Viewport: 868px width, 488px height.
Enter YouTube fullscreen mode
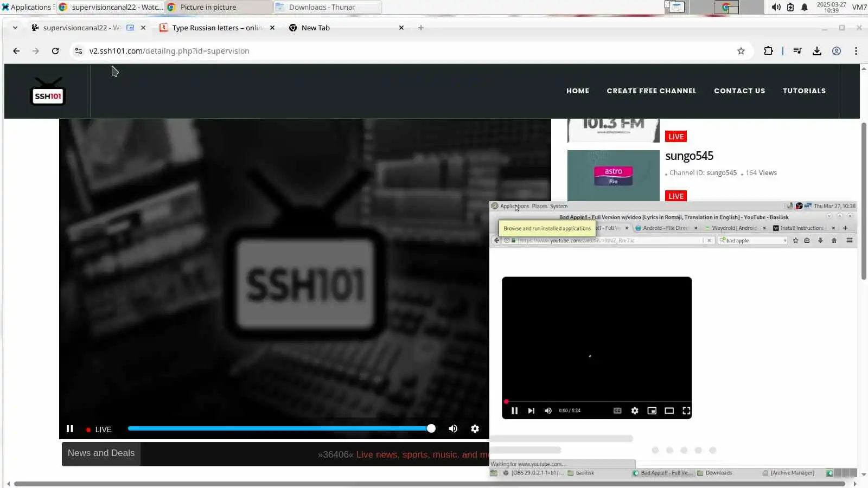click(686, 410)
